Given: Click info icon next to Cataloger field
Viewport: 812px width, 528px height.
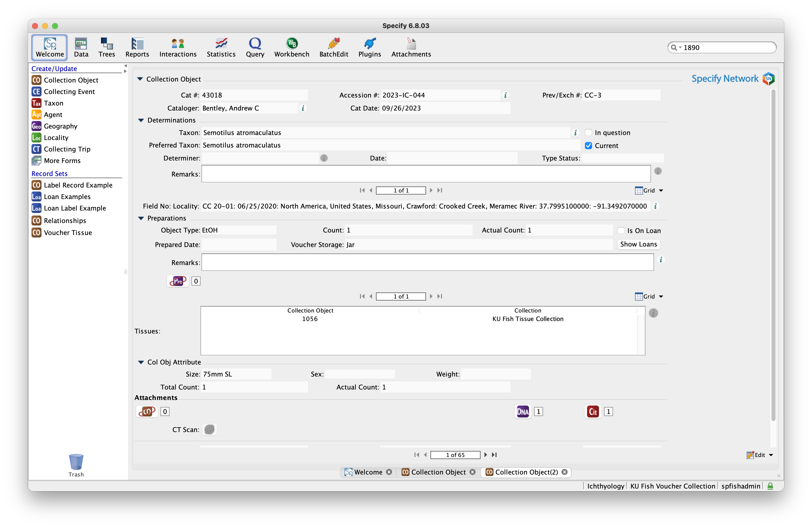Looking at the screenshot, I should pyautogui.click(x=303, y=108).
